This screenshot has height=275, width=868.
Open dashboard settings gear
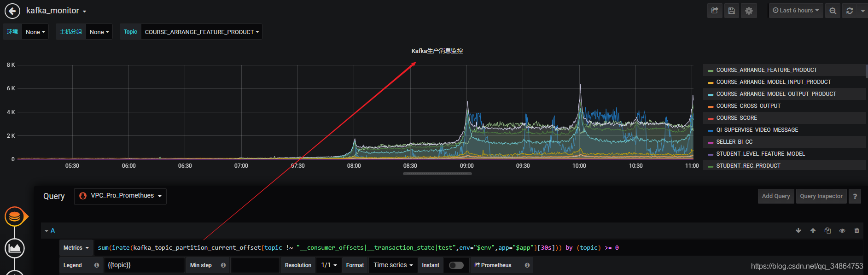coord(749,11)
